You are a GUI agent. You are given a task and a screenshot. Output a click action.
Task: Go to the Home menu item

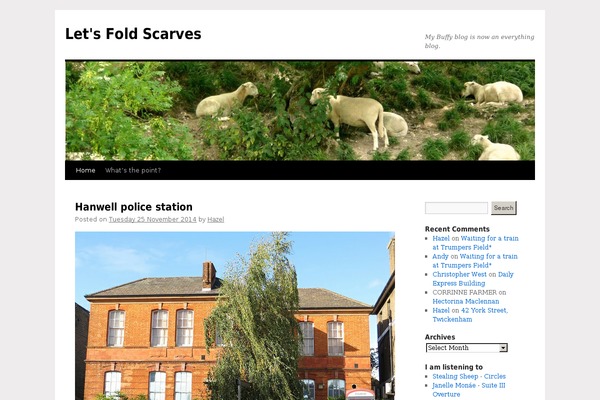click(85, 170)
